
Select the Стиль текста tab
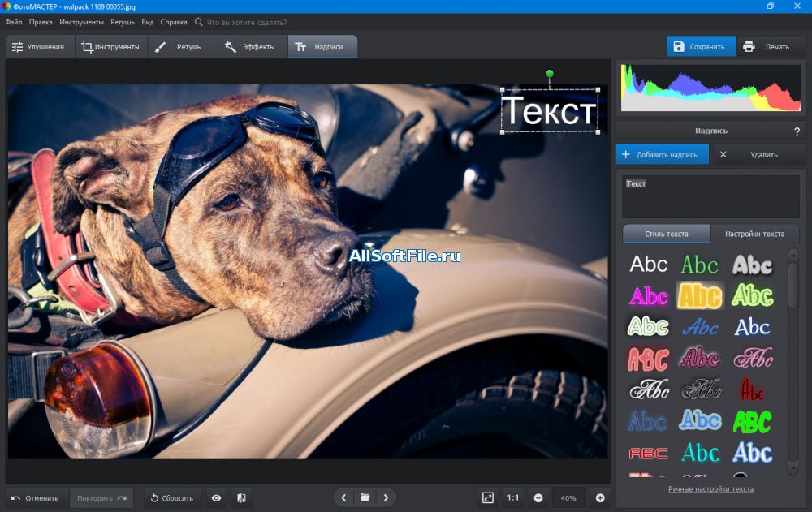667,234
